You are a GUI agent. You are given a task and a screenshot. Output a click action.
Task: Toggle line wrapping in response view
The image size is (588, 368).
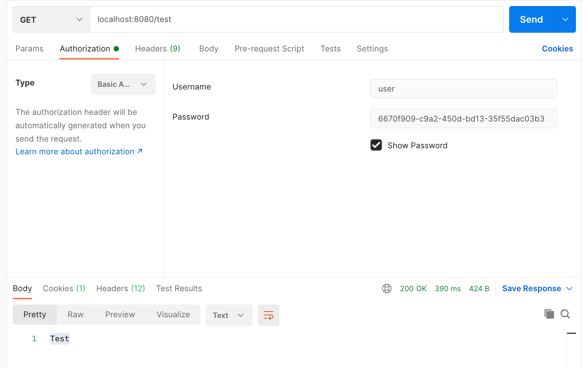pyautogui.click(x=268, y=315)
